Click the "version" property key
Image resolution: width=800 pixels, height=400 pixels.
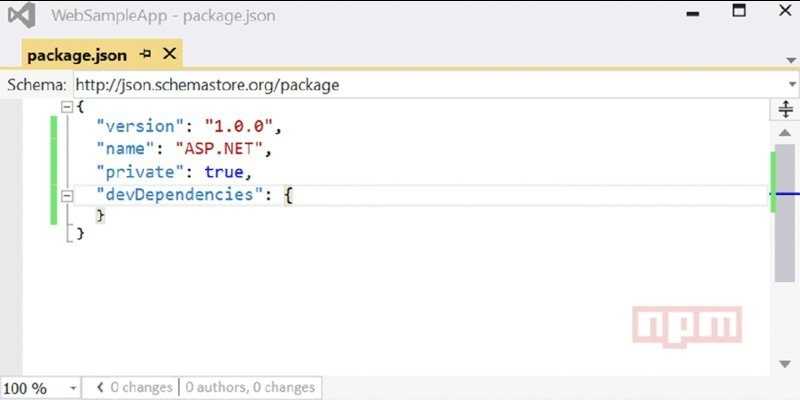[135, 126]
